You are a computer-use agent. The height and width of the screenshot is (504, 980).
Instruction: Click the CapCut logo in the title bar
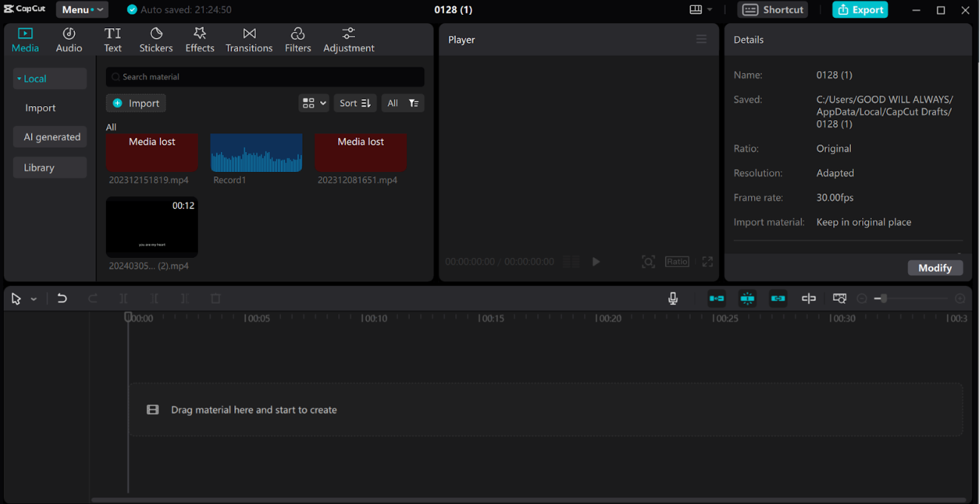pos(24,10)
